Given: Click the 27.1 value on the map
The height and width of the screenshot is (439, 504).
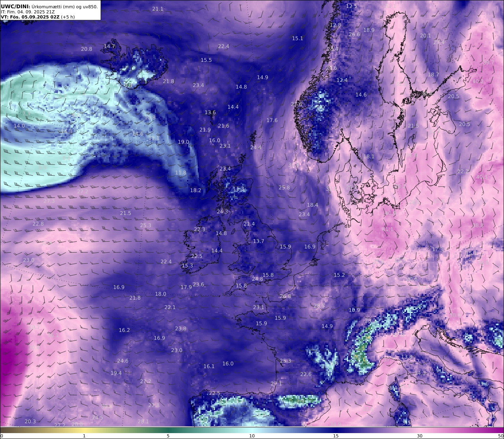Looking at the screenshot, I should (x=276, y=383).
